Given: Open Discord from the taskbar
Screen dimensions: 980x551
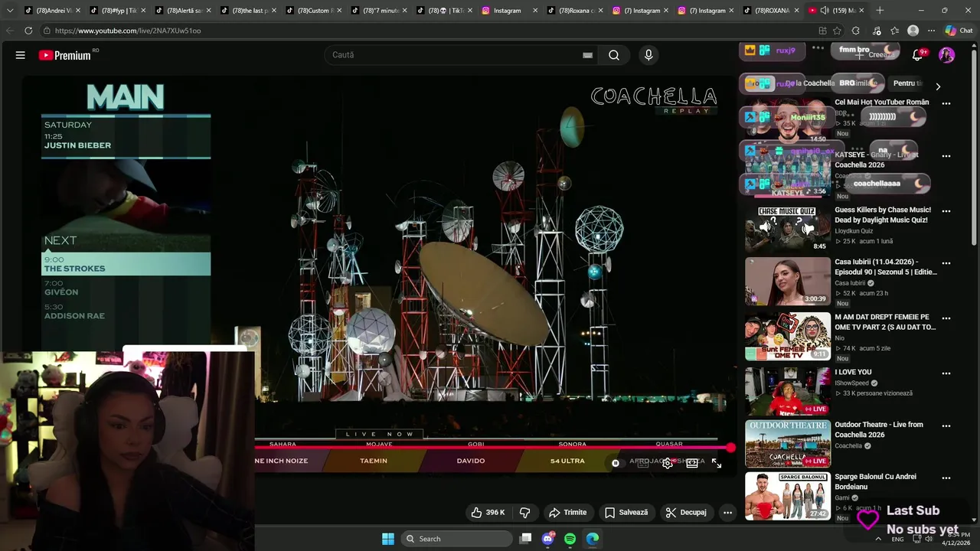Looking at the screenshot, I should click(x=547, y=539).
